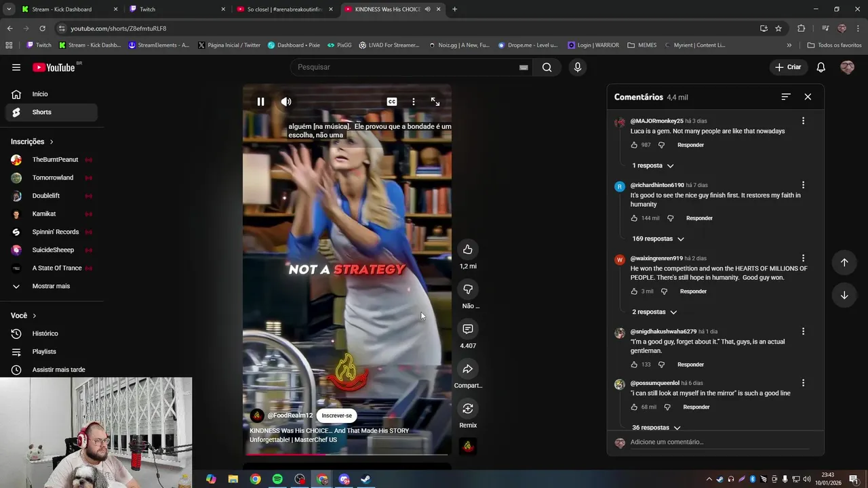This screenshot has width=868, height=488.
Task: Expand 1 resposta under MAJORmonkey25 comment
Action: click(652, 165)
